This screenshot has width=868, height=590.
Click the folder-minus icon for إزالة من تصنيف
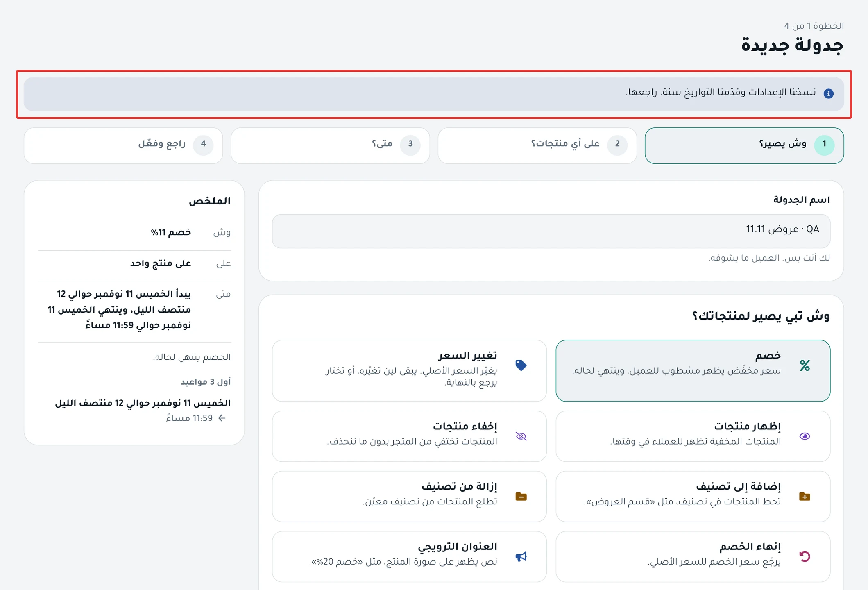click(521, 496)
